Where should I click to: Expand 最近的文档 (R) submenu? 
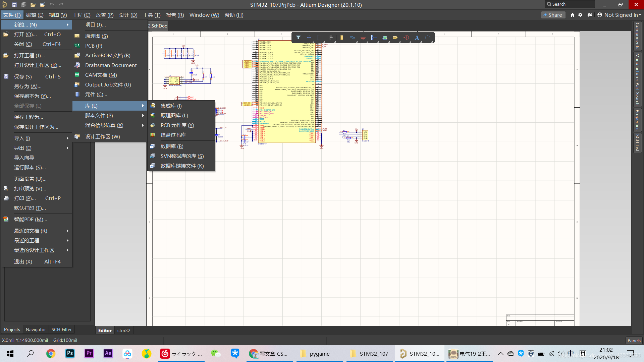(x=37, y=231)
